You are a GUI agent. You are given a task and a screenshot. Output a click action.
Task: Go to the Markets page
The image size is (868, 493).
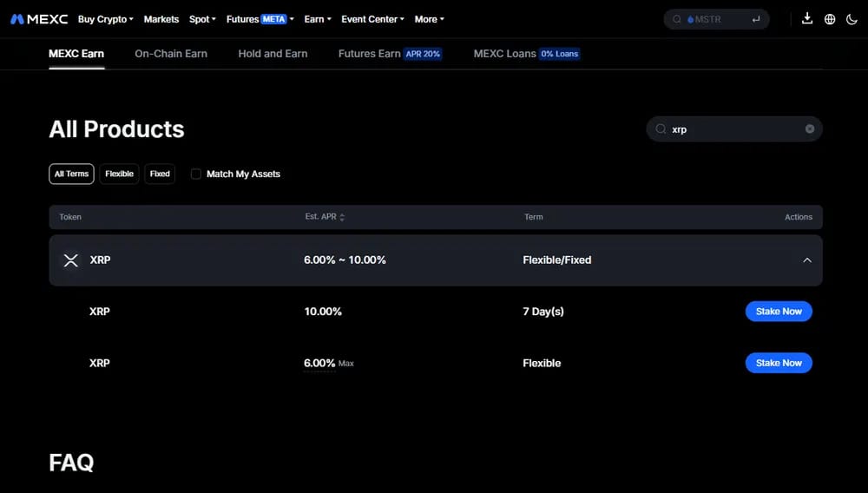161,19
